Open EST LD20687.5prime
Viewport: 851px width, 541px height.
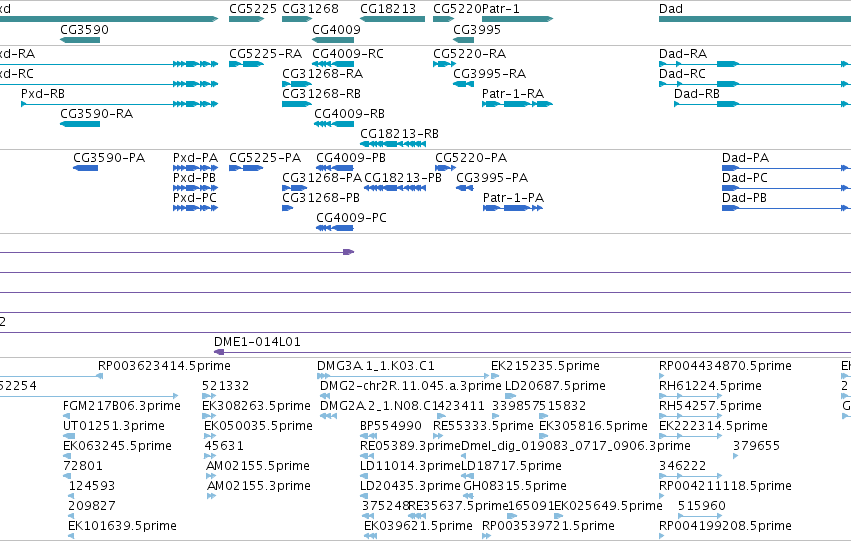511,396
